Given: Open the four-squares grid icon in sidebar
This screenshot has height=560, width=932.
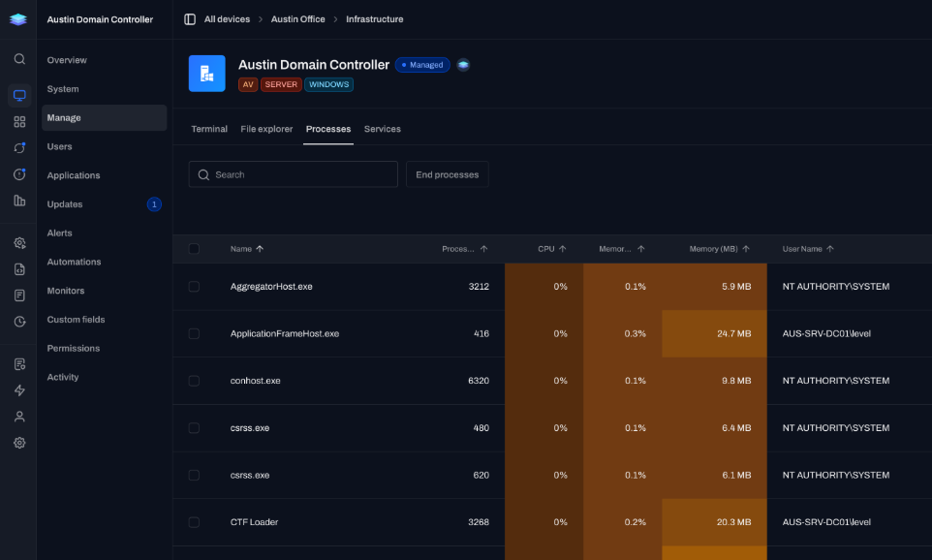Looking at the screenshot, I should coord(19,121).
